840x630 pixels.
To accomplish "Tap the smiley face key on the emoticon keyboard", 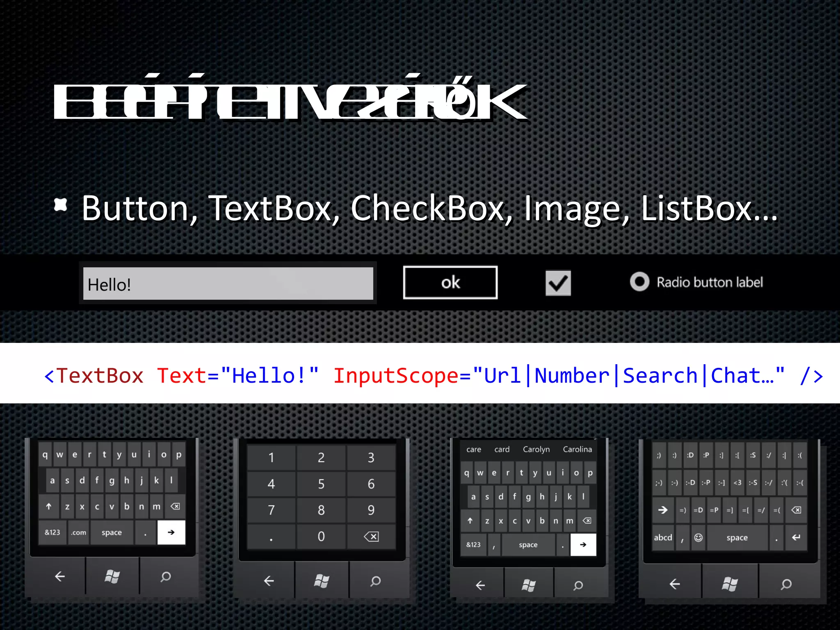I will pos(698,537).
